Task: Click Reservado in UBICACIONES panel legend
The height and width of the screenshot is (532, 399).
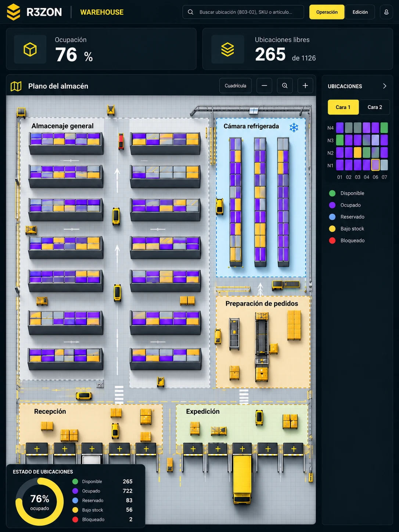Action: [347, 217]
